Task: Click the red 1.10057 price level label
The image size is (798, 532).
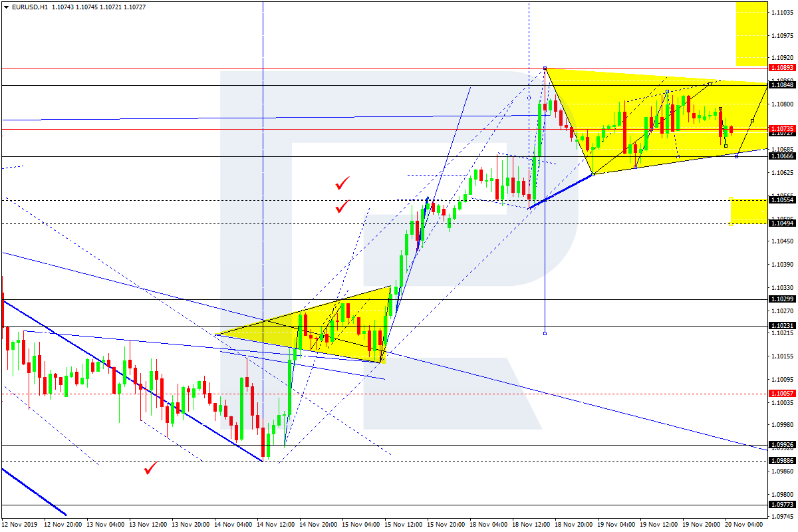Action: (x=782, y=394)
